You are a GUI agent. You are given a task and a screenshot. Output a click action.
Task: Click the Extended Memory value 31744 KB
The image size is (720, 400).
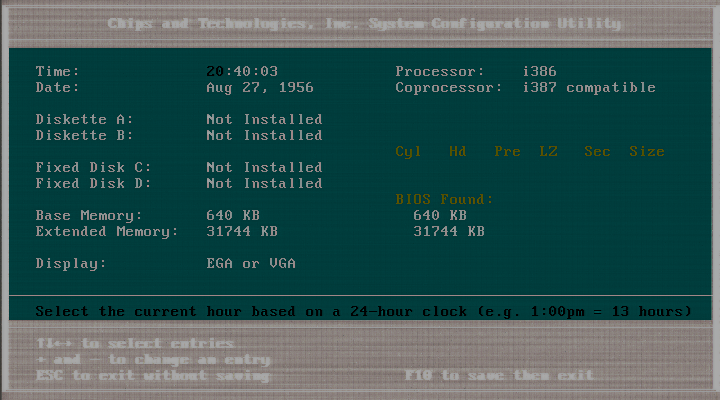coord(242,231)
